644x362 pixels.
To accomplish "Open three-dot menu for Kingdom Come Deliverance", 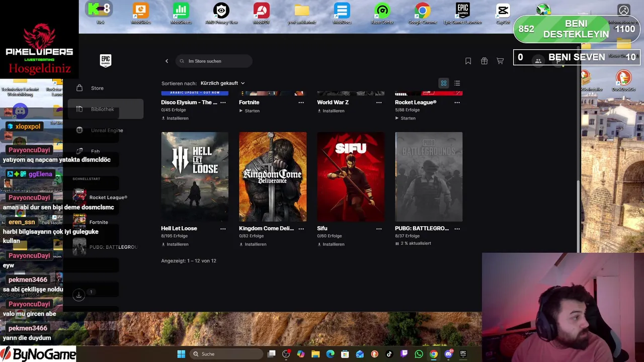I will (301, 228).
